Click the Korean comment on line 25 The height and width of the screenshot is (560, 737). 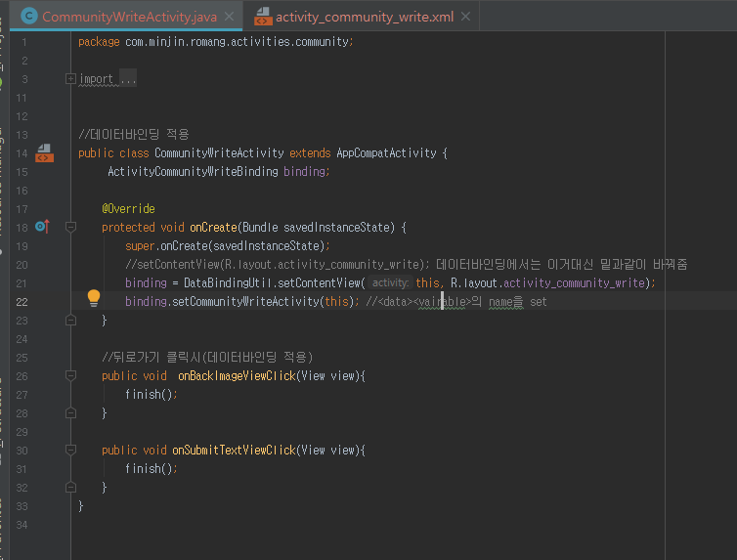tap(207, 357)
